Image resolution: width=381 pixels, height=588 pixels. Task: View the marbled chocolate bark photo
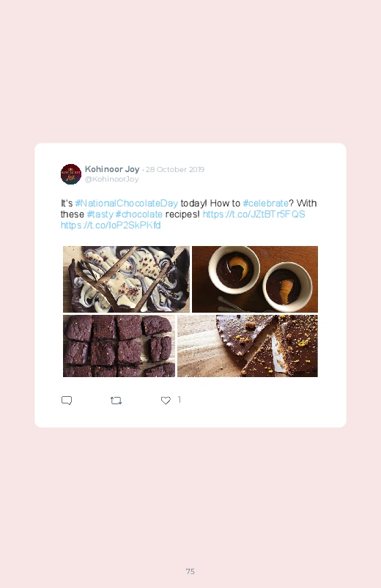pos(126,279)
